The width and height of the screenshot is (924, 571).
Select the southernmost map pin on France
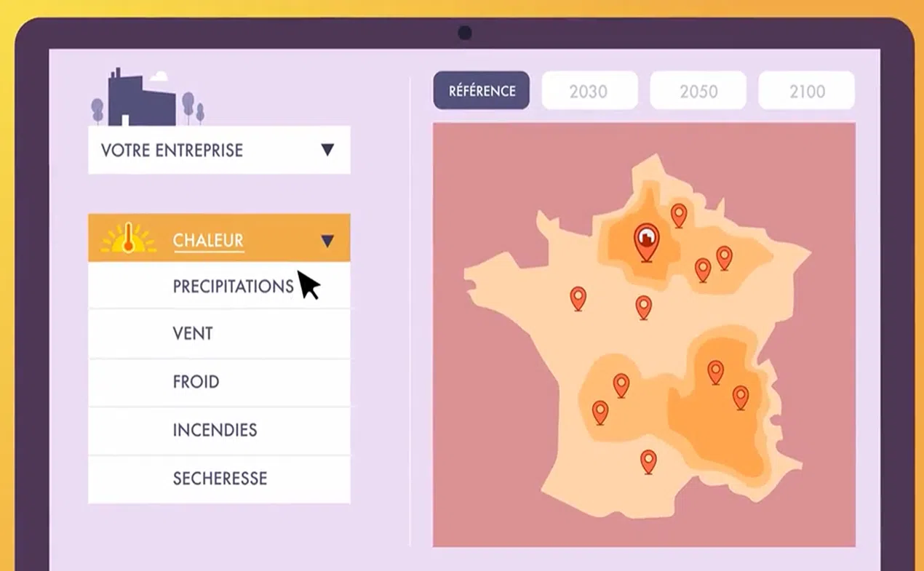(648, 460)
